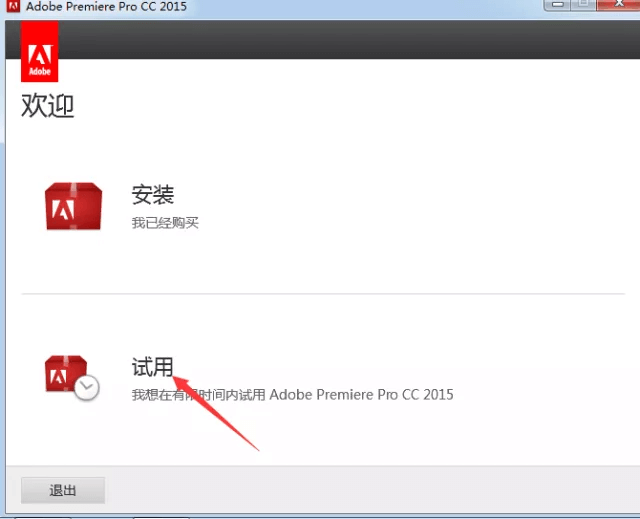Click the 我已经购买 subtitle text
Viewport: 640px width, 519px height.
coord(165,223)
